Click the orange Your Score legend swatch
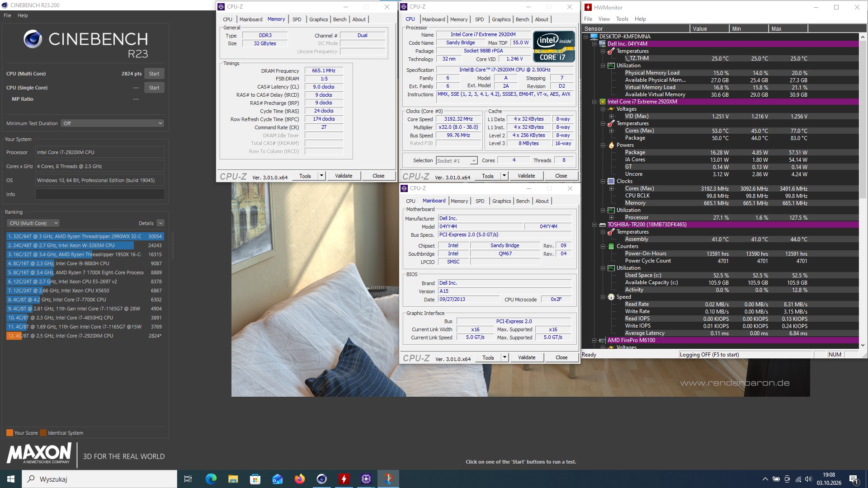This screenshot has height=488, width=868. tap(9, 433)
